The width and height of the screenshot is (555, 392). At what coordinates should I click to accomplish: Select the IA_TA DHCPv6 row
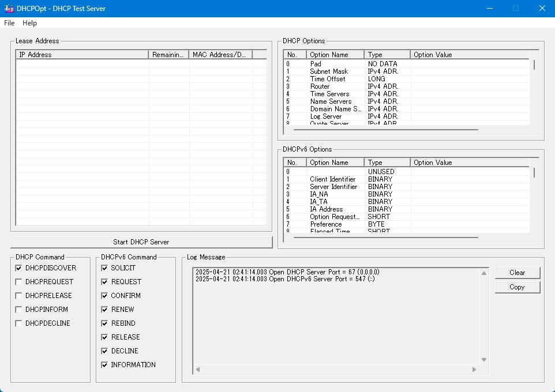[407, 202]
